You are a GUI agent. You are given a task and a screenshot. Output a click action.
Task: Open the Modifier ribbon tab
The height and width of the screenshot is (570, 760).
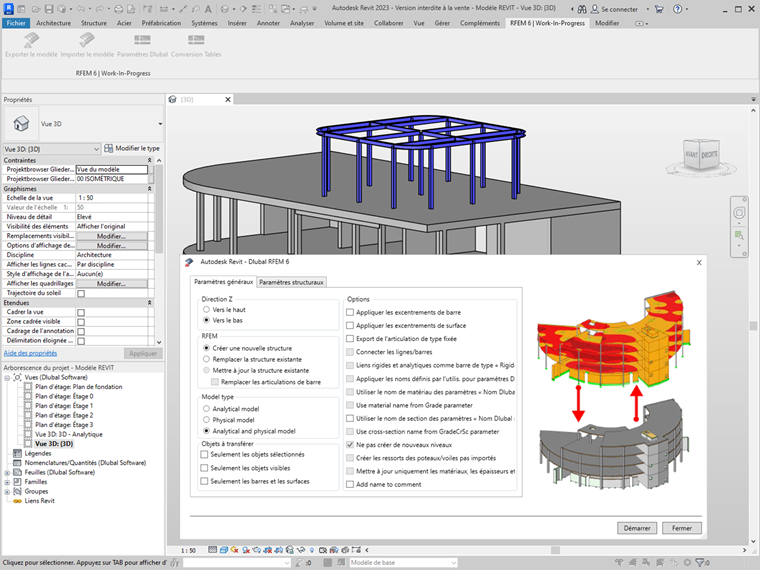[x=607, y=23]
